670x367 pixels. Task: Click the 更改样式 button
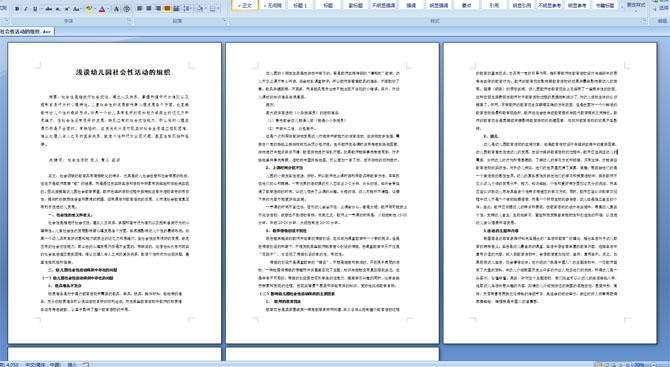[x=636, y=6]
